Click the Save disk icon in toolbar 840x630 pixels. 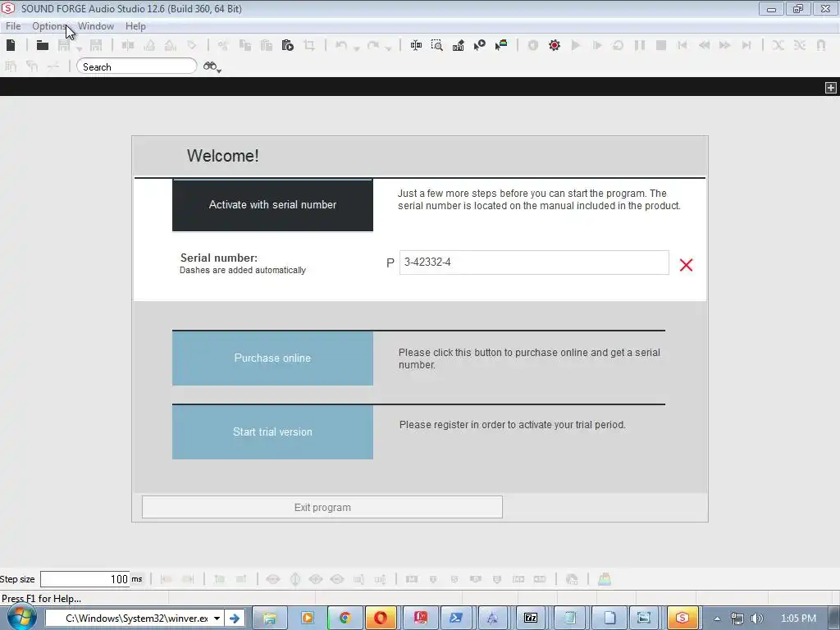coord(64,46)
